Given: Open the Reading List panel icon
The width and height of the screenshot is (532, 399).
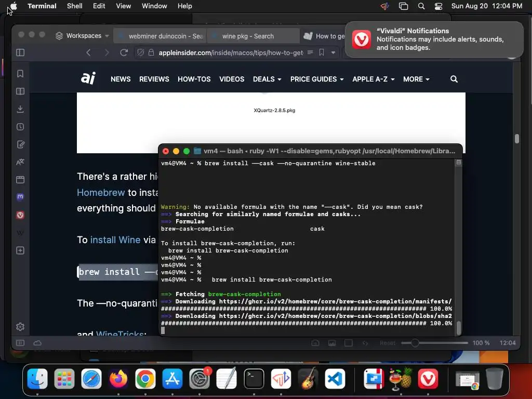Looking at the screenshot, I should tap(20, 91).
